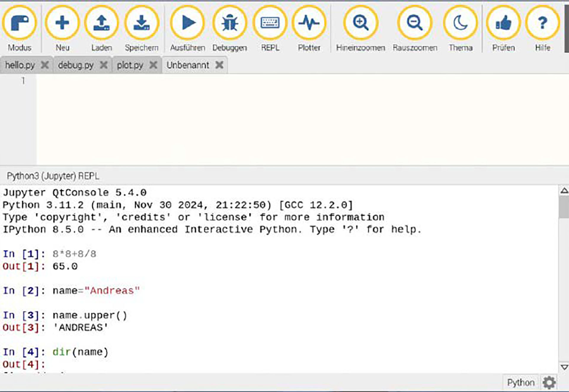This screenshot has width=569, height=392.
Task: Click into the empty code editor area
Action: click(x=267, y=119)
